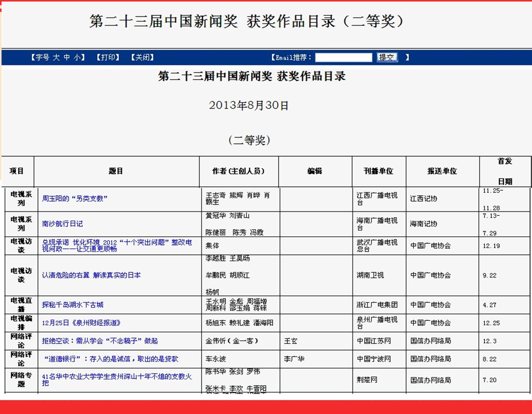Set font size to 大 (large)
532x414 pixels.
[x=56, y=57]
